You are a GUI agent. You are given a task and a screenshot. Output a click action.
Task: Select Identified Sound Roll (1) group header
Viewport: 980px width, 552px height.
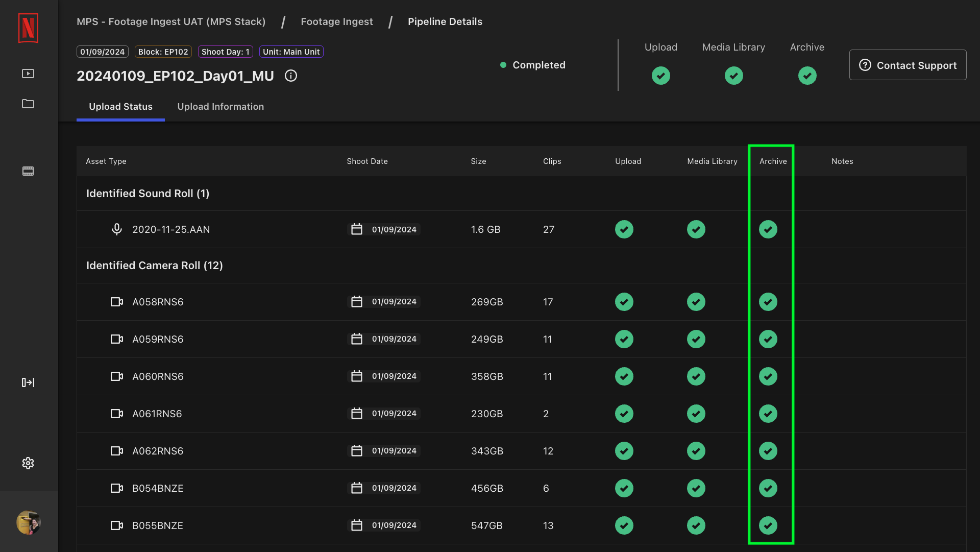coord(148,194)
